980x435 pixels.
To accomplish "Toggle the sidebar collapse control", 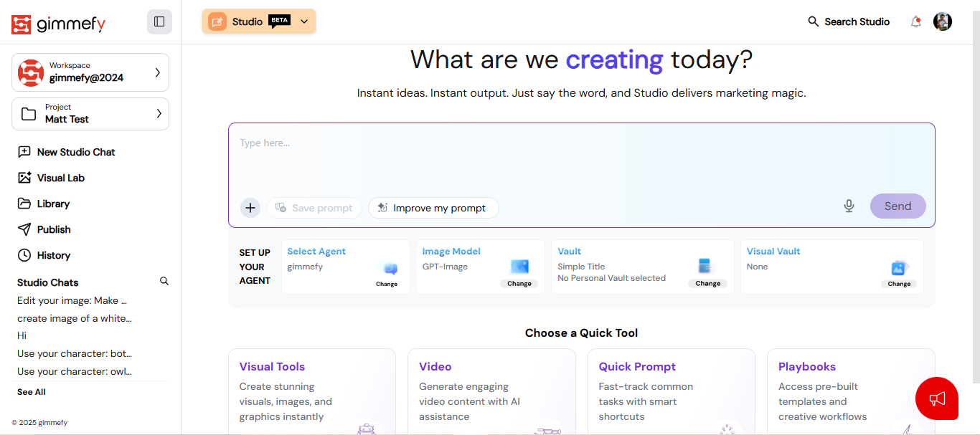I will click(159, 21).
